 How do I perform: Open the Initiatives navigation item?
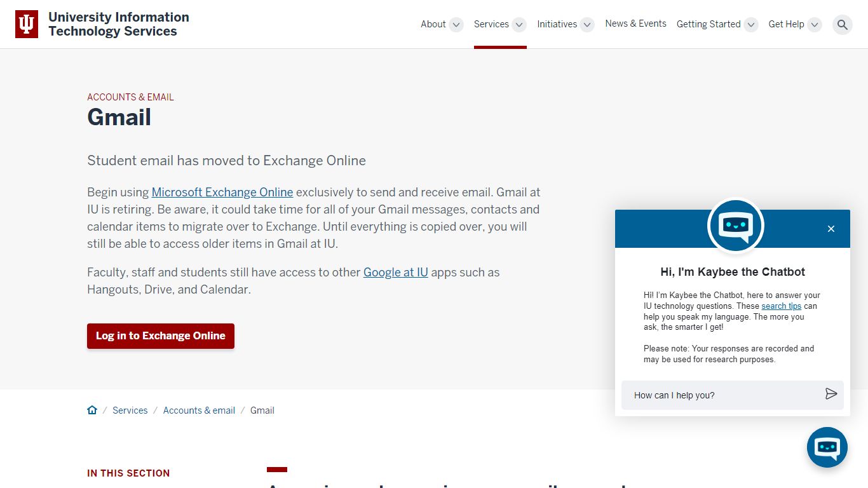click(x=557, y=24)
